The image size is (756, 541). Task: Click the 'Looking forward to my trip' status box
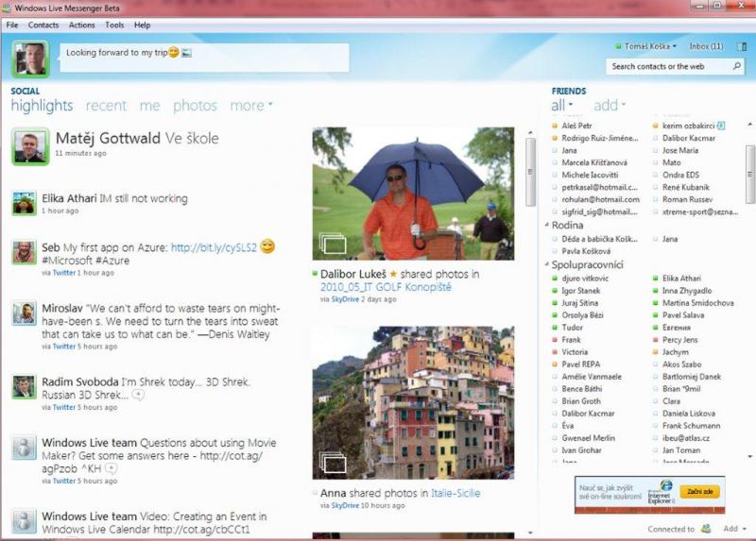(204, 58)
